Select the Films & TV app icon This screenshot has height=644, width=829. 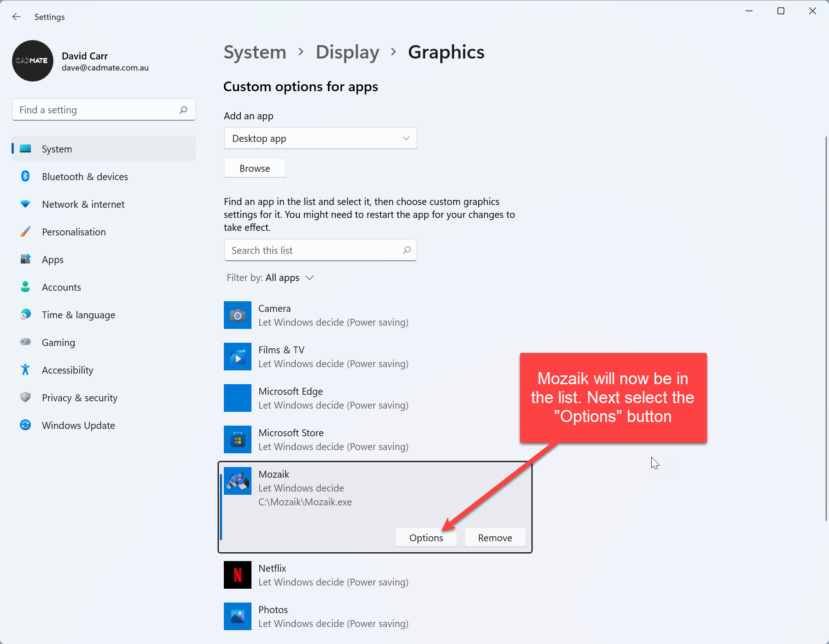click(x=237, y=357)
